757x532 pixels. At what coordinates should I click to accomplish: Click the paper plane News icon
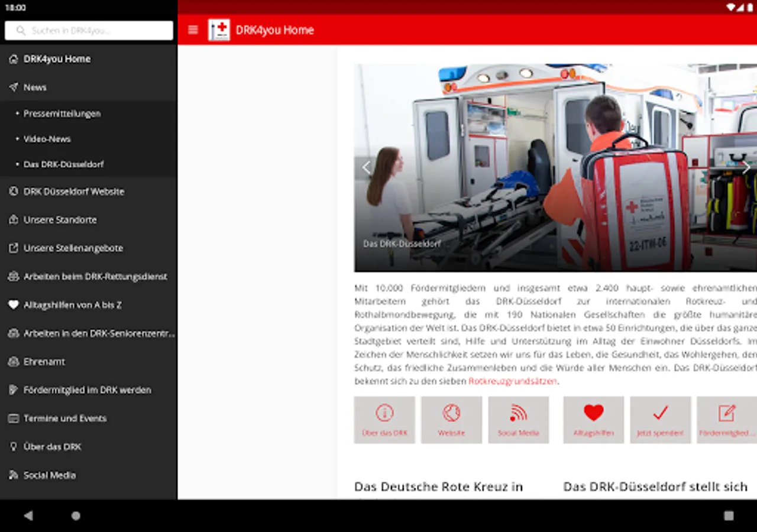(14, 87)
